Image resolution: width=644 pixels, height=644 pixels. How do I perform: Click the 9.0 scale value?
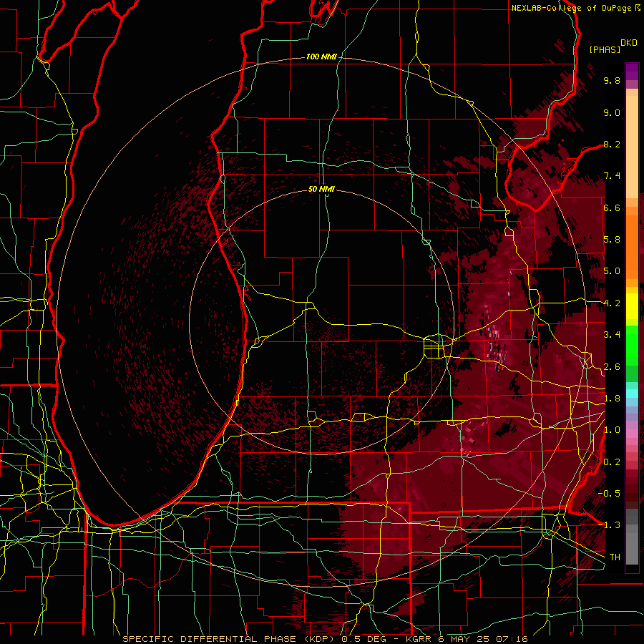point(612,112)
